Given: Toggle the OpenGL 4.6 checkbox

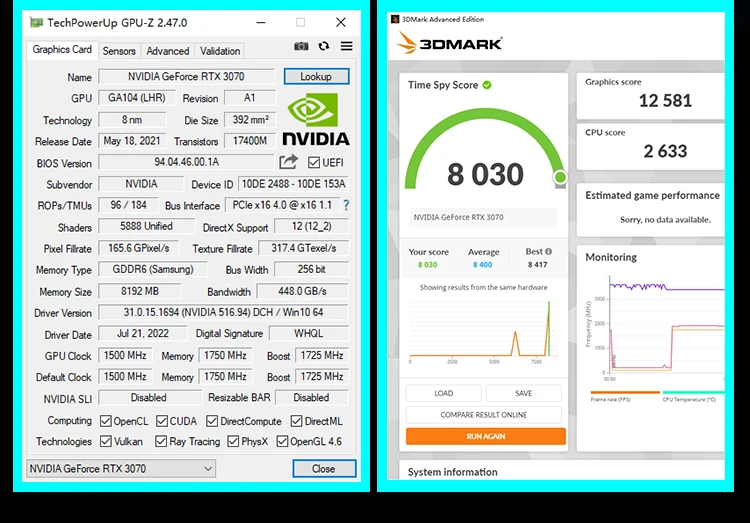Looking at the screenshot, I should pyautogui.click(x=282, y=441).
